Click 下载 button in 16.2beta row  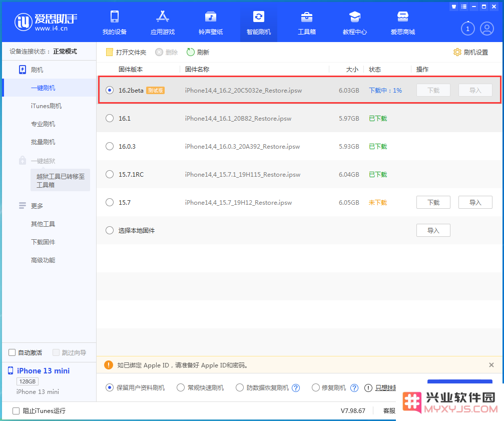click(433, 90)
